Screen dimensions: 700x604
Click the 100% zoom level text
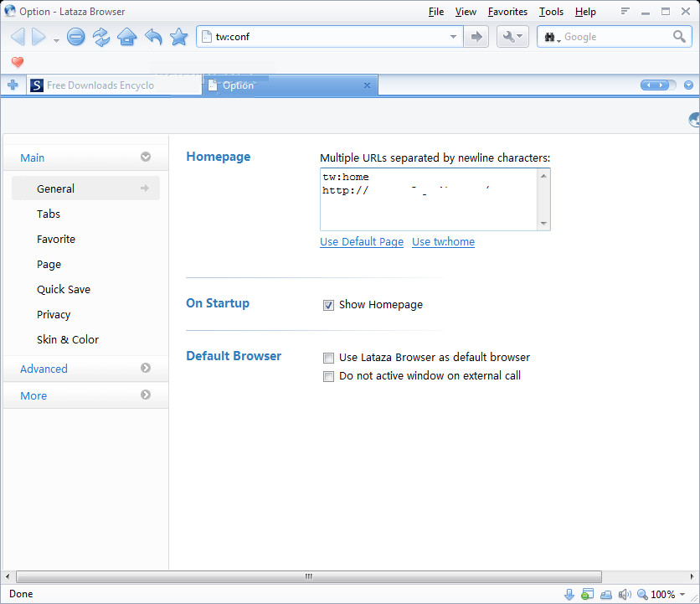[x=662, y=594]
